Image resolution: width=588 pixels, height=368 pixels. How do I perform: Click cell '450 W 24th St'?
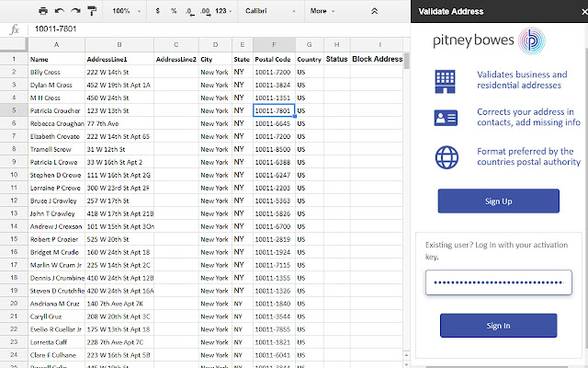[x=119, y=98]
